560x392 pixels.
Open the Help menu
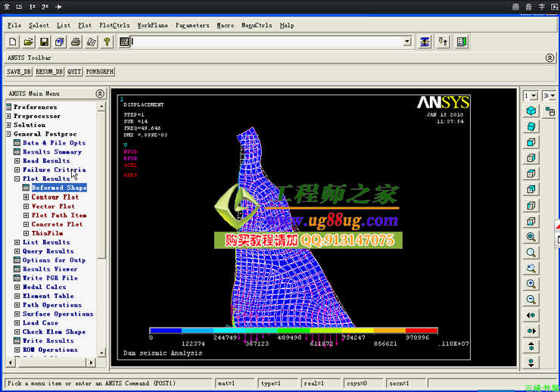(x=287, y=25)
